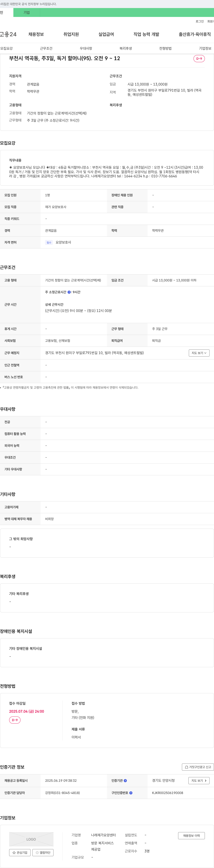Click the 필수 tag beside 요양보호사
The image size is (214, 868).
(x=49, y=243)
